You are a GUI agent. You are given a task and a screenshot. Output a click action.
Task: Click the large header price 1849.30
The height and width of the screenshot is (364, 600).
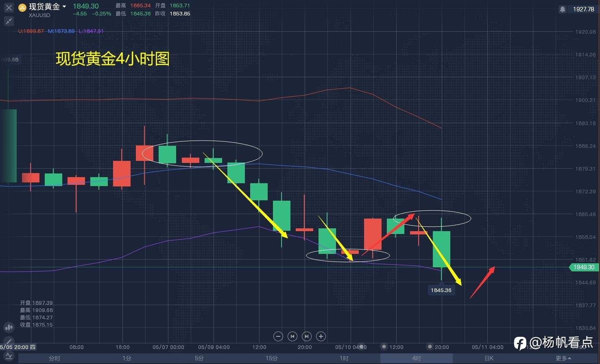click(x=86, y=6)
